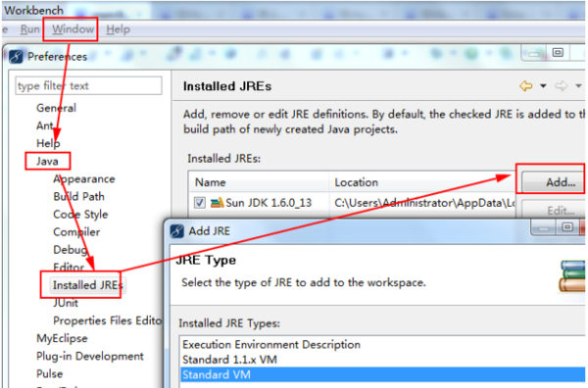Select the Sun JDK 1.6.0_13 row name
This screenshot has height=388, width=588.
pyautogui.click(x=269, y=203)
